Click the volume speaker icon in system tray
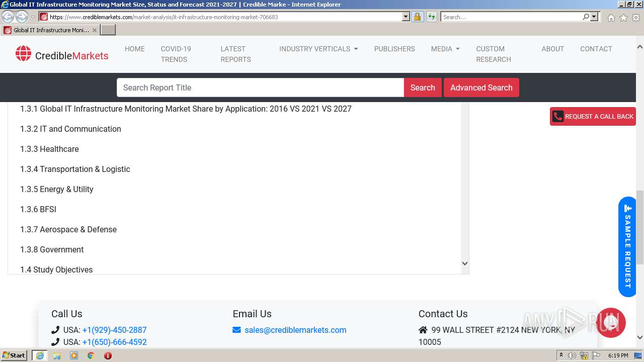Image resolution: width=644 pixels, height=362 pixels. click(572, 355)
